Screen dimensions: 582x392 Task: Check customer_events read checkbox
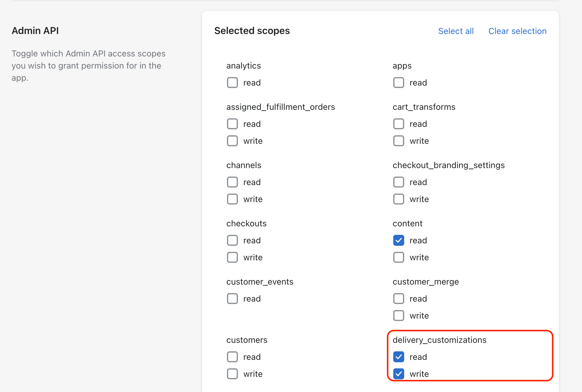(x=232, y=299)
